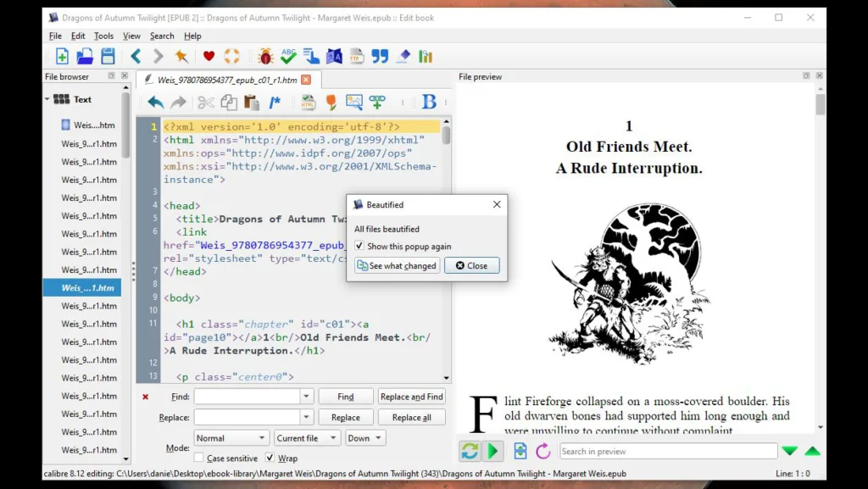Screen dimensions: 868x489
Task: Insert a hyperlink using the chain-link icon
Action: click(376, 102)
